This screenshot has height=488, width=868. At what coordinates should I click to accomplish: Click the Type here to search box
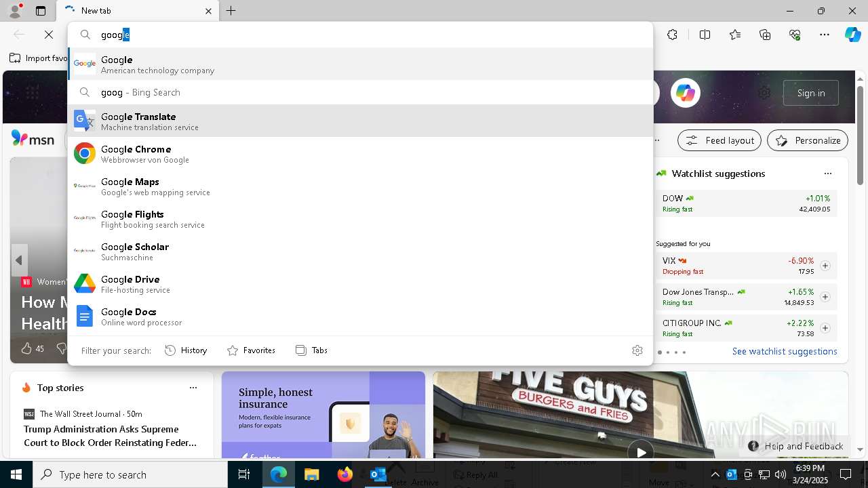pyautogui.click(x=130, y=474)
